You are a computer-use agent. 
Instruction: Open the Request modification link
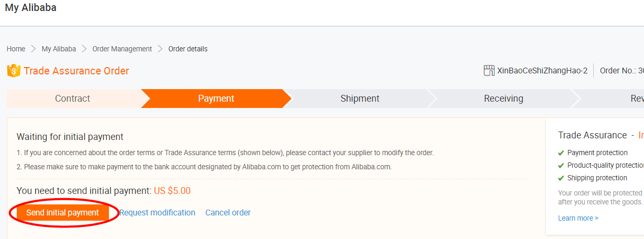point(157,213)
